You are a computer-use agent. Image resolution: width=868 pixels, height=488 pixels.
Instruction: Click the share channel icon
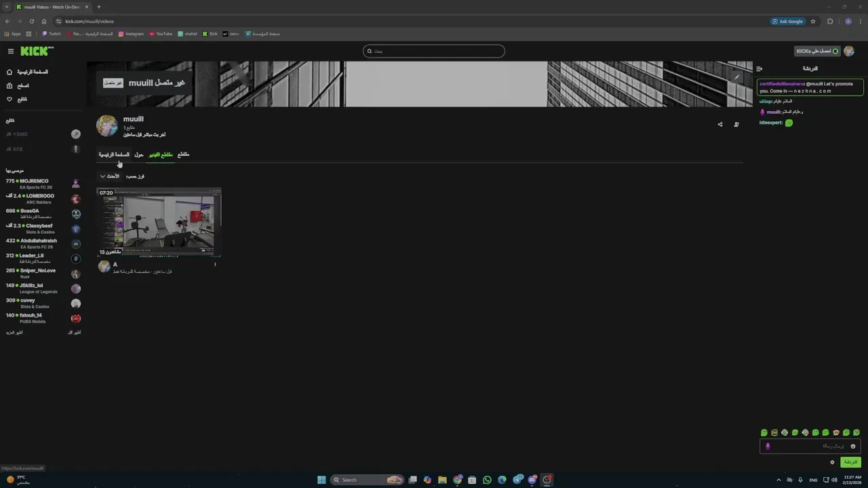[x=720, y=124]
